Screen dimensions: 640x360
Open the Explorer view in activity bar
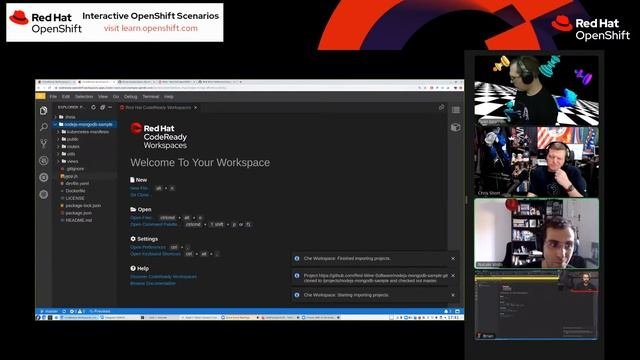coord(44,111)
